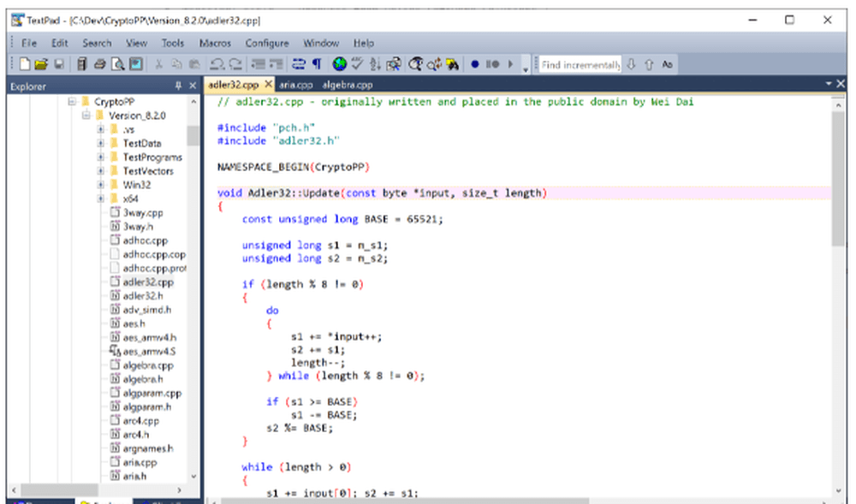Collapse the CryptoPP folder node

click(x=72, y=102)
